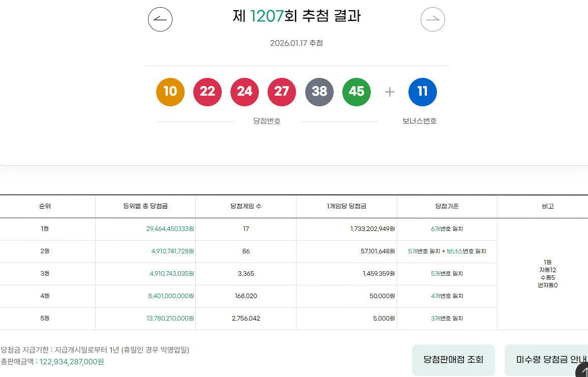Click the gray number 38 ball
Screen dimensions: 588x377
[319, 92]
